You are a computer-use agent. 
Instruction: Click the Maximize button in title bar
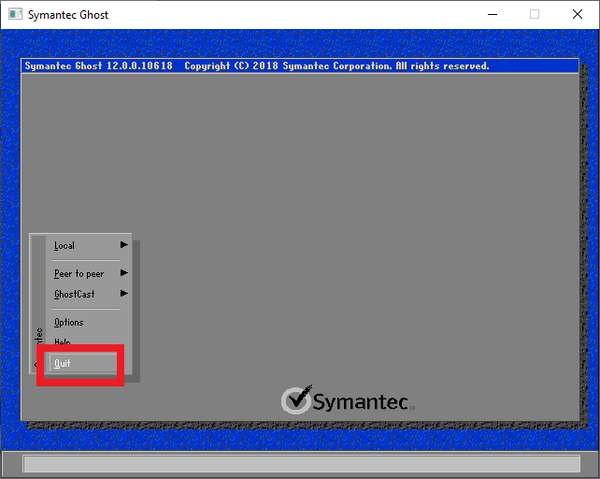click(535, 15)
